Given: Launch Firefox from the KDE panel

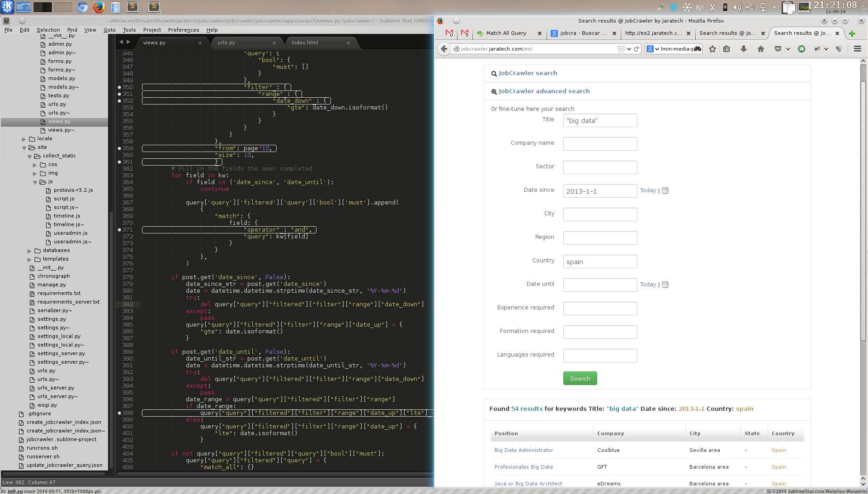Looking at the screenshot, I should 99,7.
